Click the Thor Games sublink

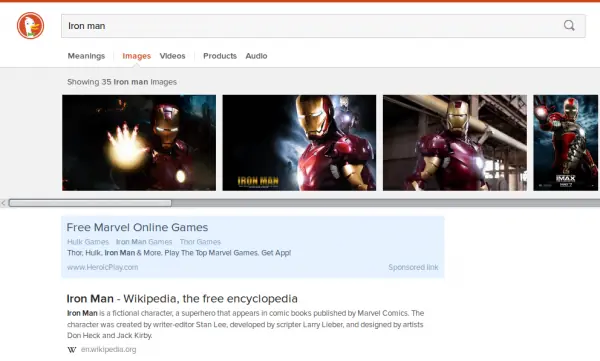[x=200, y=242]
